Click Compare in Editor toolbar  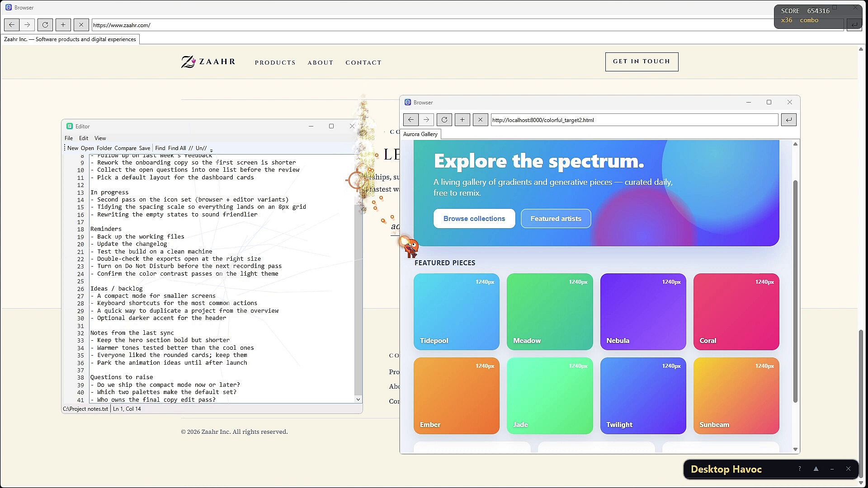(x=125, y=148)
